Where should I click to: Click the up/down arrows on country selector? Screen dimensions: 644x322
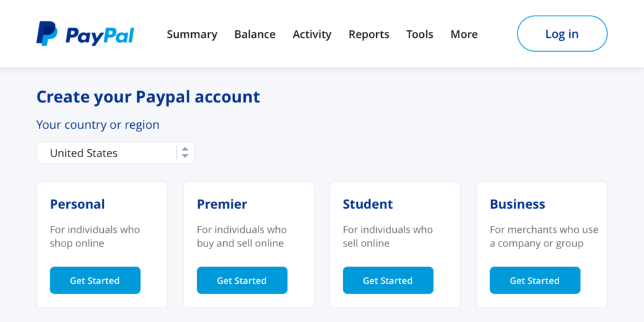tap(185, 153)
